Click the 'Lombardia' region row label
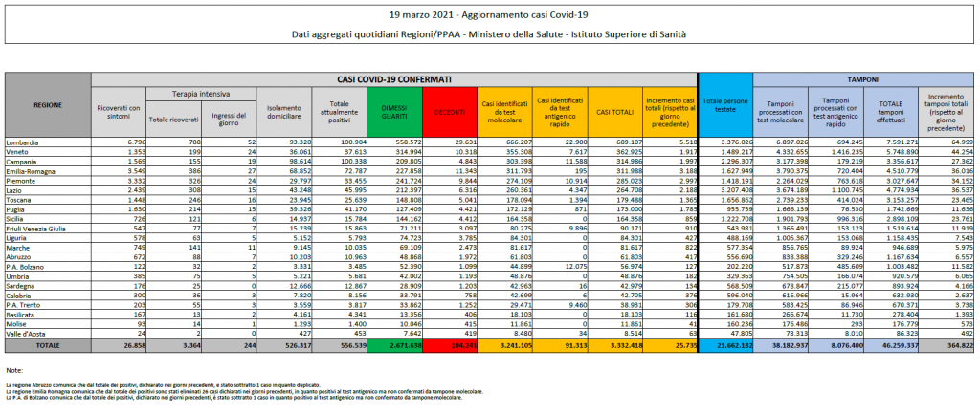 (23, 142)
